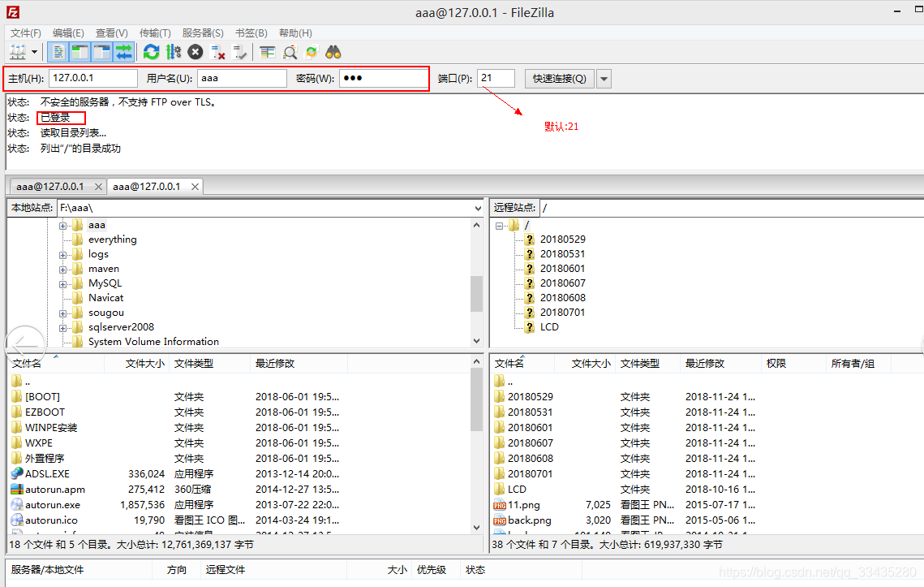Open the 编辑(E) menu

coord(68,33)
